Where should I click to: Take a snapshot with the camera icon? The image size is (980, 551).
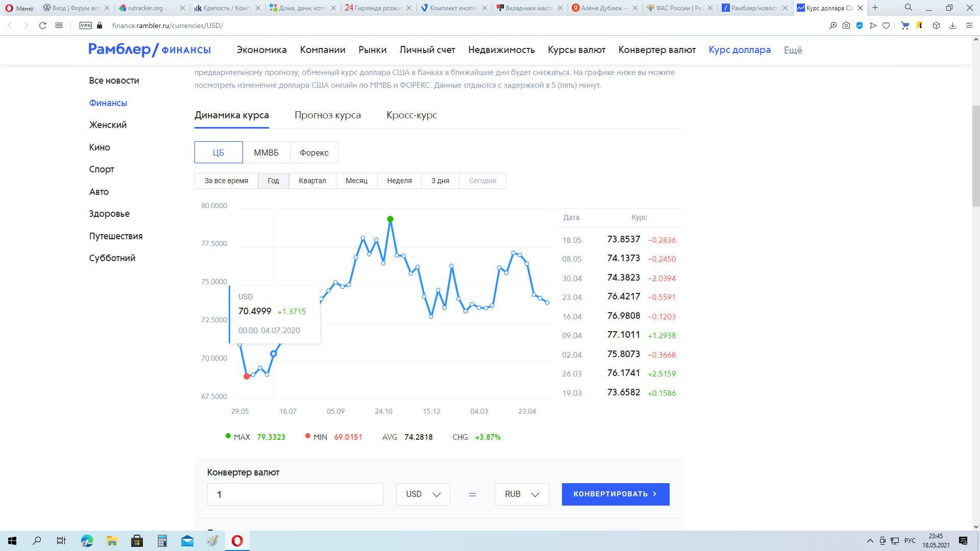846,26
